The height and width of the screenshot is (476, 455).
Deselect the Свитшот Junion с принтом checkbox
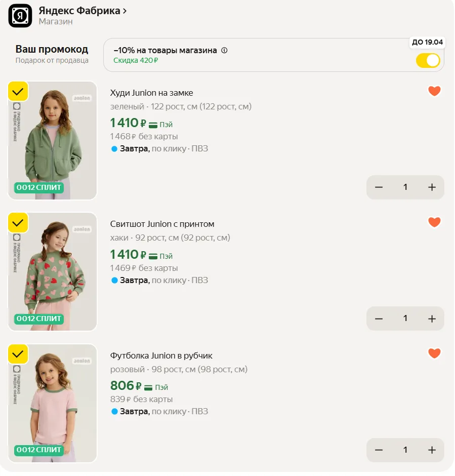click(18, 223)
